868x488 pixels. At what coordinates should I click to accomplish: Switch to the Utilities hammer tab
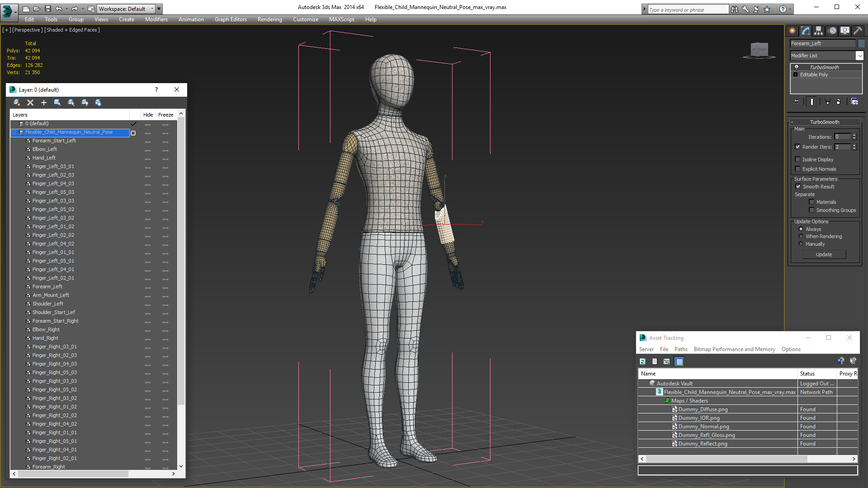(x=858, y=31)
